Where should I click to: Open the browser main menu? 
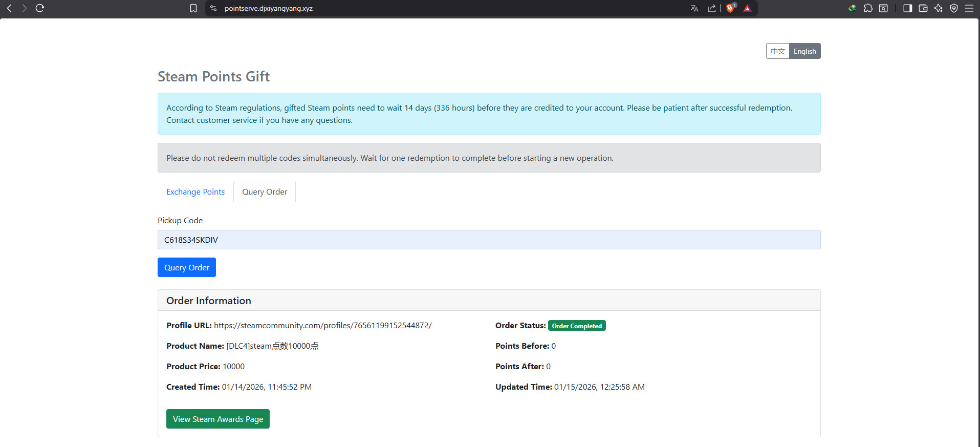click(x=969, y=8)
